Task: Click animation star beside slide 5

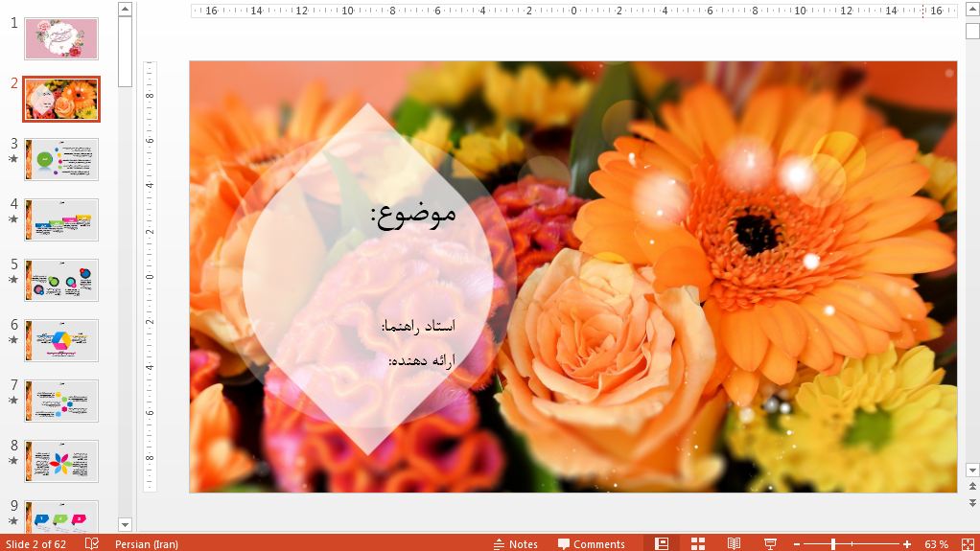Action: (x=13, y=279)
